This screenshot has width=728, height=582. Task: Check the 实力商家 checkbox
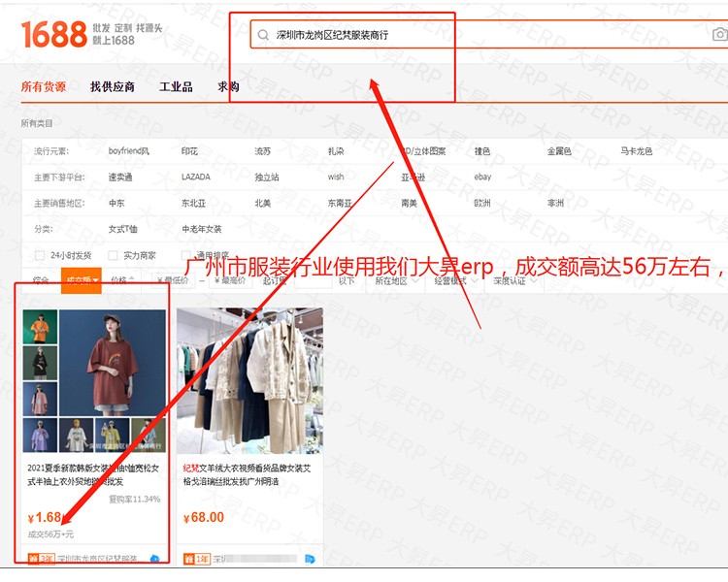click(113, 255)
